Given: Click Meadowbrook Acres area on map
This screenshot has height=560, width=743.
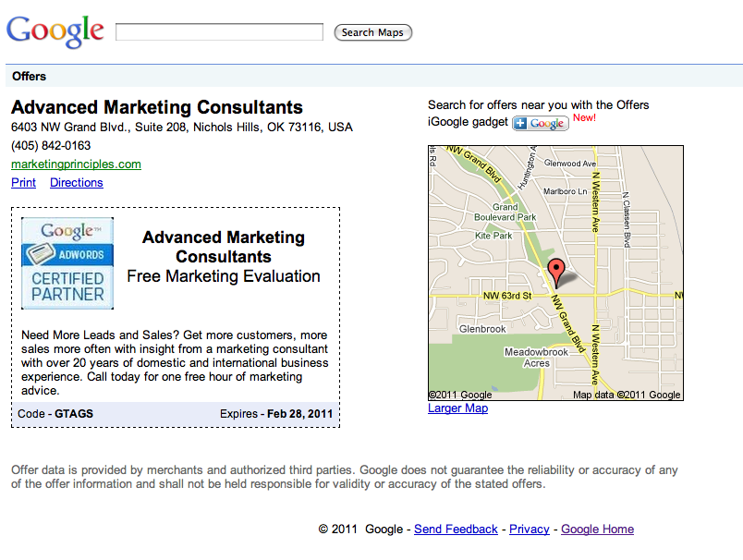Looking at the screenshot, I should [536, 358].
